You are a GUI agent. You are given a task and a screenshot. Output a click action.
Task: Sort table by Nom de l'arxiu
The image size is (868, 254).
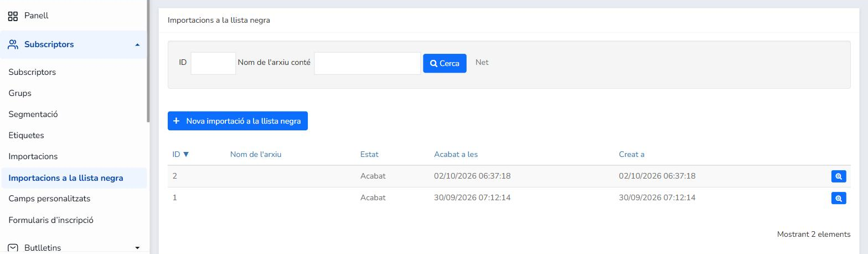[256, 154]
